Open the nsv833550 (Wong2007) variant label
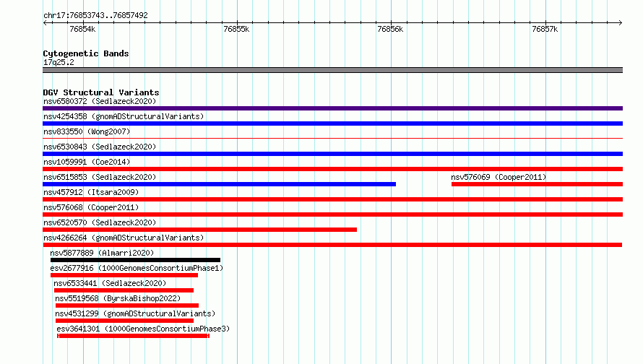This screenshot has width=643, height=364. (87, 131)
